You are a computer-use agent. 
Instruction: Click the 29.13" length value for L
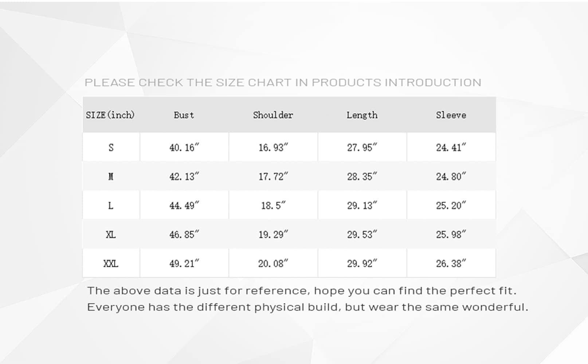coord(362,206)
